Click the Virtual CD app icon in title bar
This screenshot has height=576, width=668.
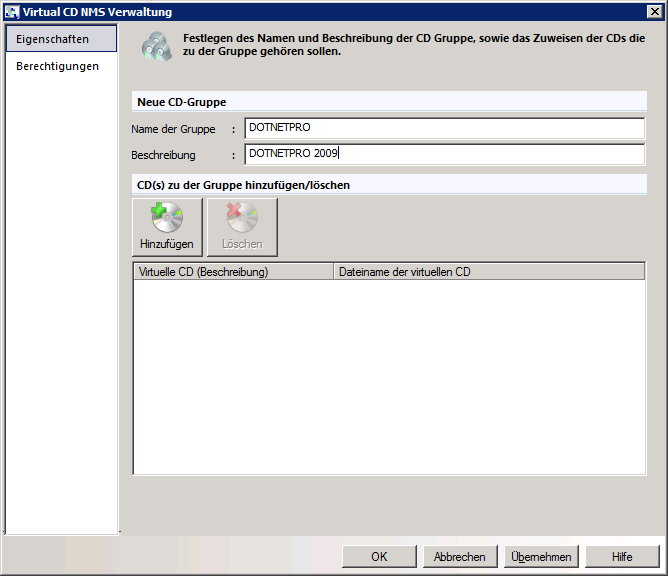[x=12, y=12]
